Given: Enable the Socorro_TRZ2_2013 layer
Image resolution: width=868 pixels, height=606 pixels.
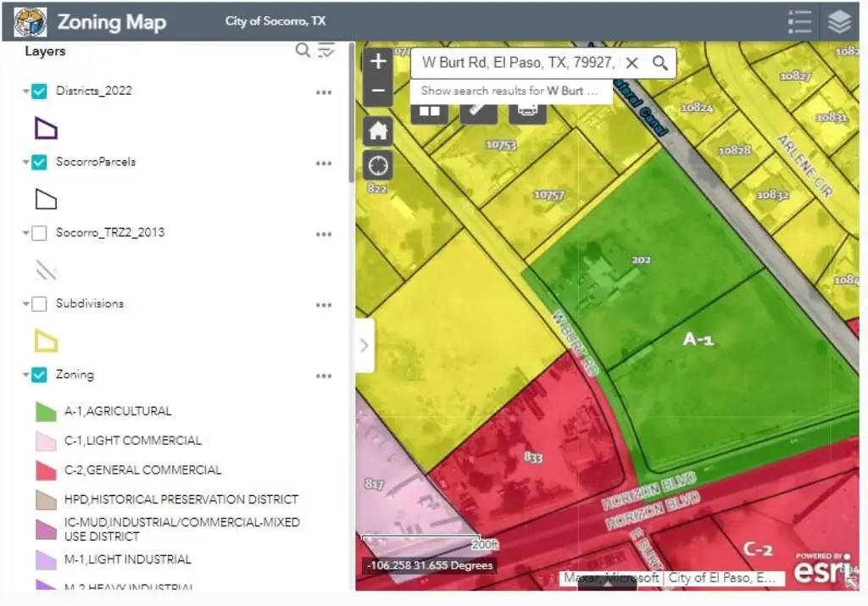Looking at the screenshot, I should (39, 233).
